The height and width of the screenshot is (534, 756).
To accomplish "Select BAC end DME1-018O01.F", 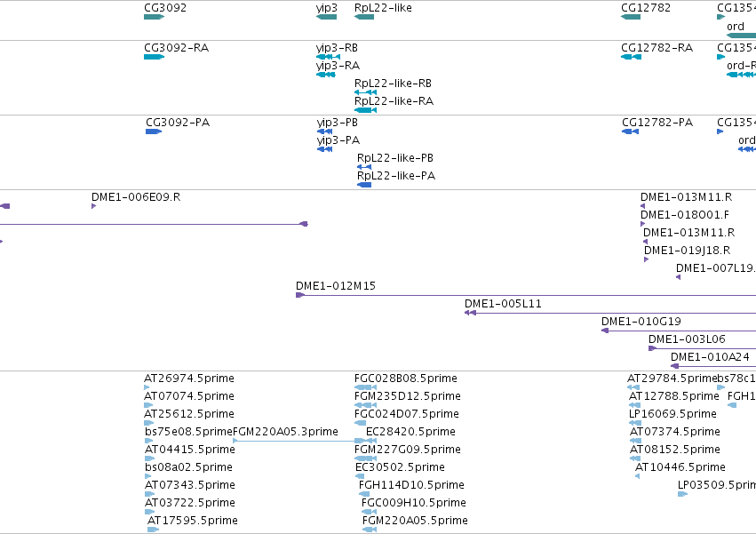I will (x=684, y=215).
